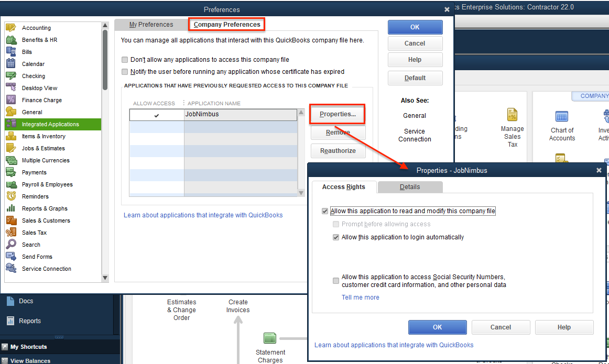
Task: Check notify before expired certificate applications
Action: click(x=125, y=72)
